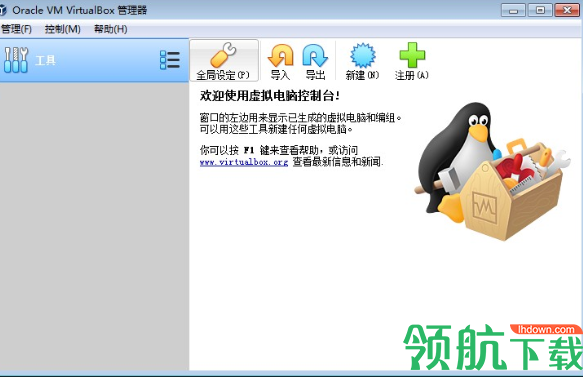
Task: Create a new VM with 新建 button
Action: (363, 61)
